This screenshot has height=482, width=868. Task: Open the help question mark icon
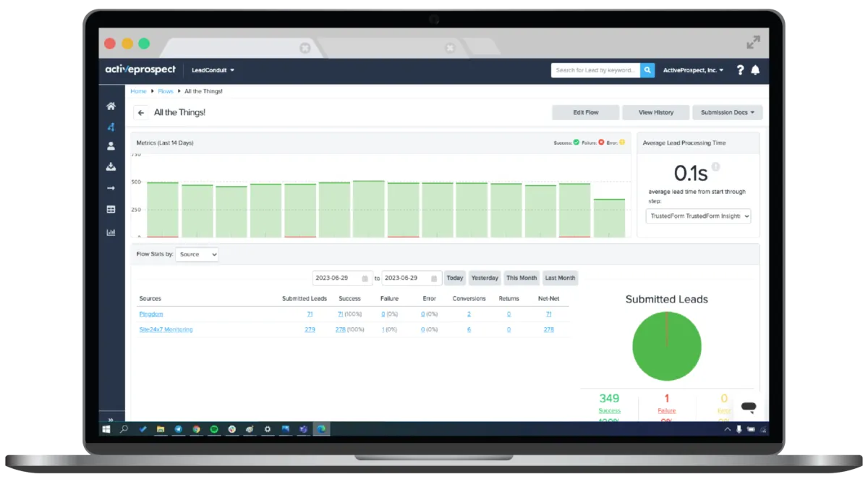coord(740,70)
